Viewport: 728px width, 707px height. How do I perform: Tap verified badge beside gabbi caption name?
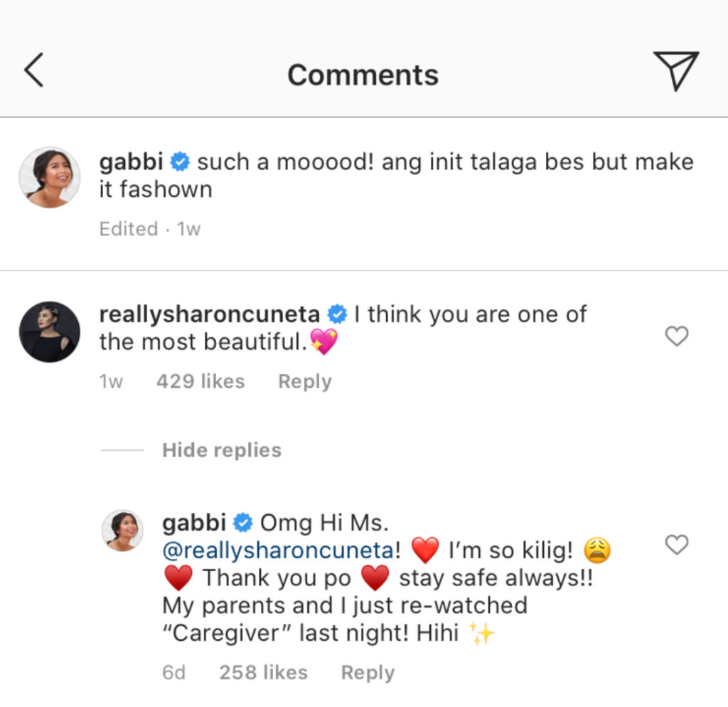pos(181,162)
